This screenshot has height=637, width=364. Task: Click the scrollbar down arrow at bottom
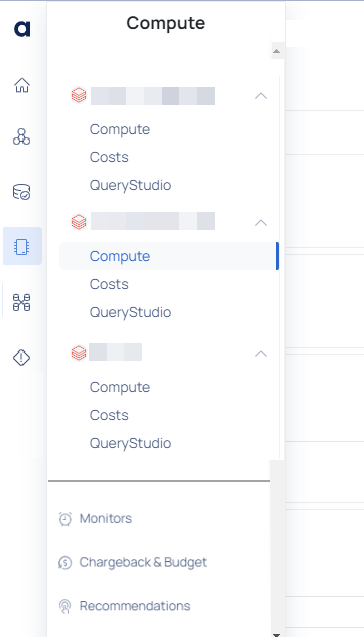(x=277, y=634)
